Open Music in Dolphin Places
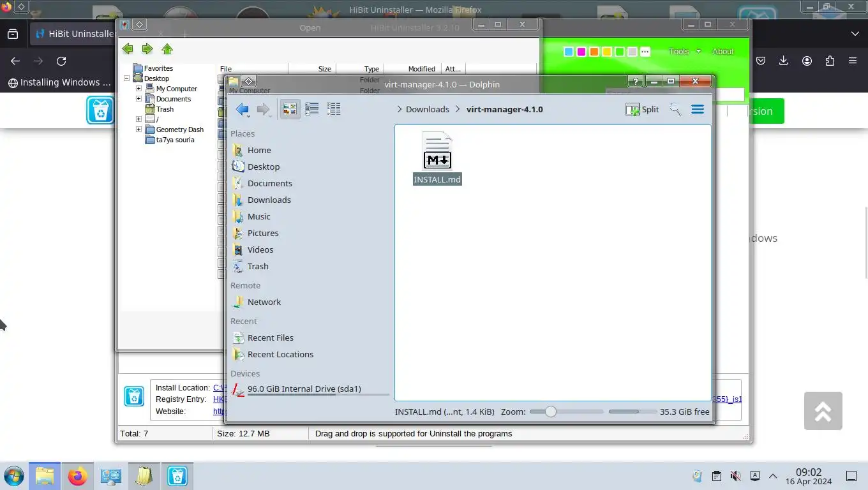Viewport: 868px width, 490px height. (258, 216)
